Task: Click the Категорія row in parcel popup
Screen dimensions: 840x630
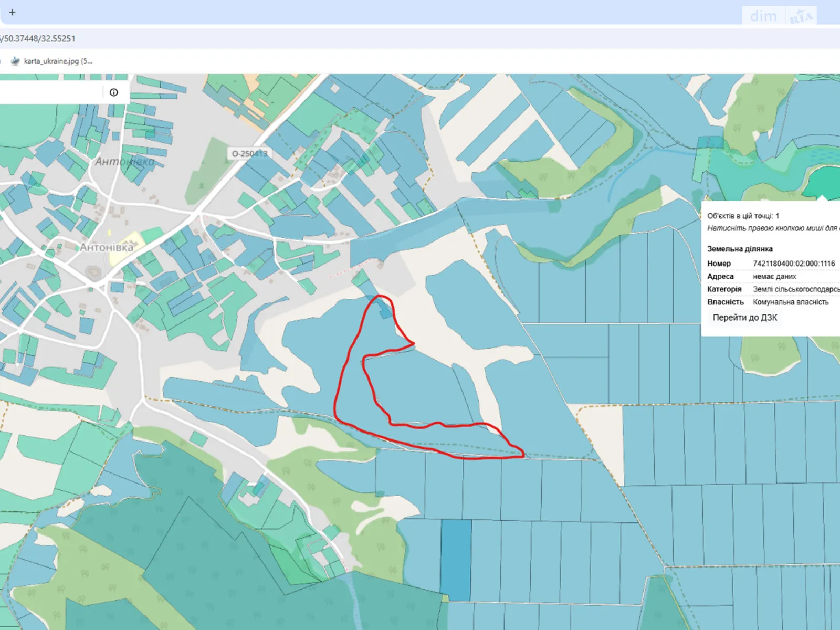Action: tap(724, 289)
